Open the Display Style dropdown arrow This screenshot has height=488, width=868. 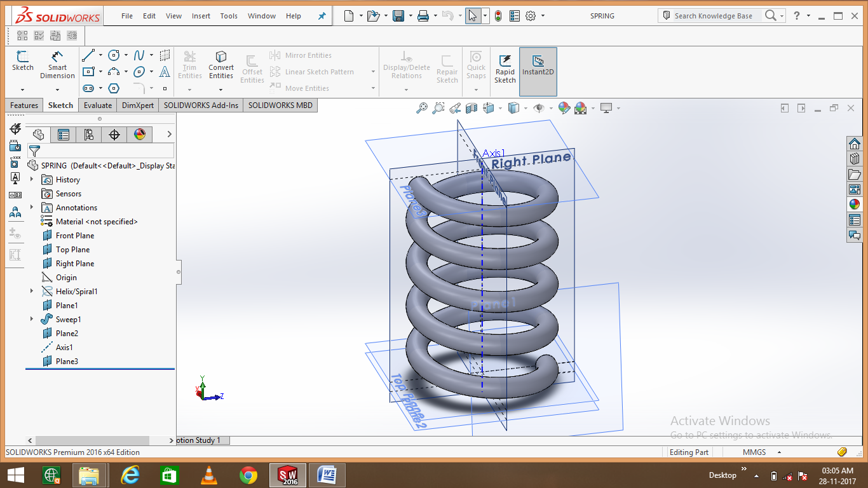click(526, 109)
